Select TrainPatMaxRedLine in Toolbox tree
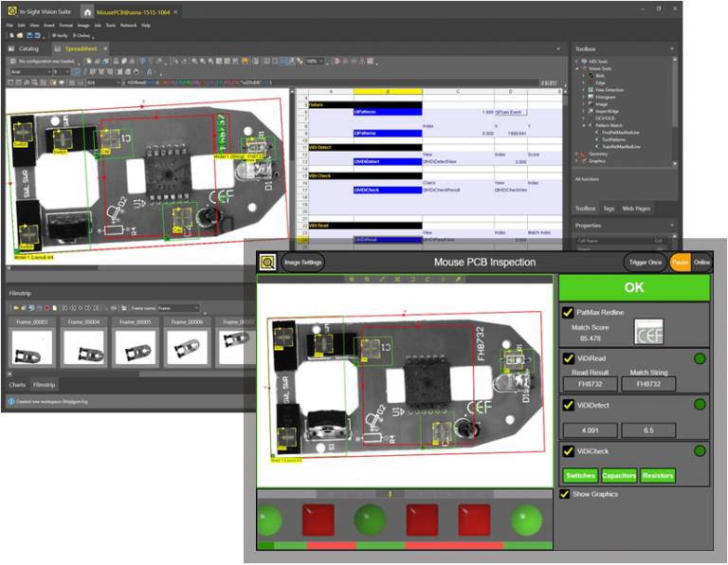 click(x=621, y=146)
